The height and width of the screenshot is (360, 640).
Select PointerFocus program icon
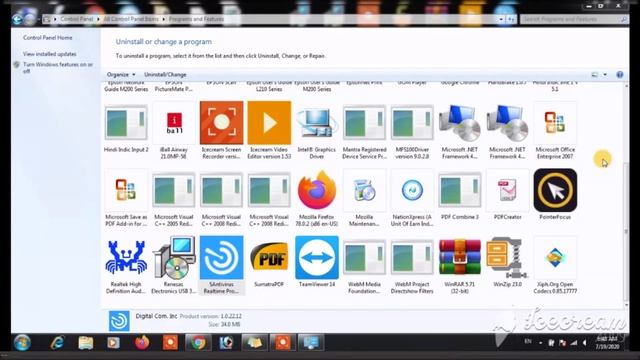[x=555, y=190]
